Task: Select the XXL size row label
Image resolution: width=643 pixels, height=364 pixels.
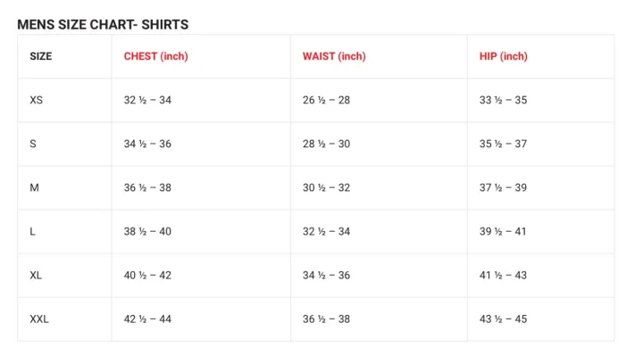Action: 39,318
